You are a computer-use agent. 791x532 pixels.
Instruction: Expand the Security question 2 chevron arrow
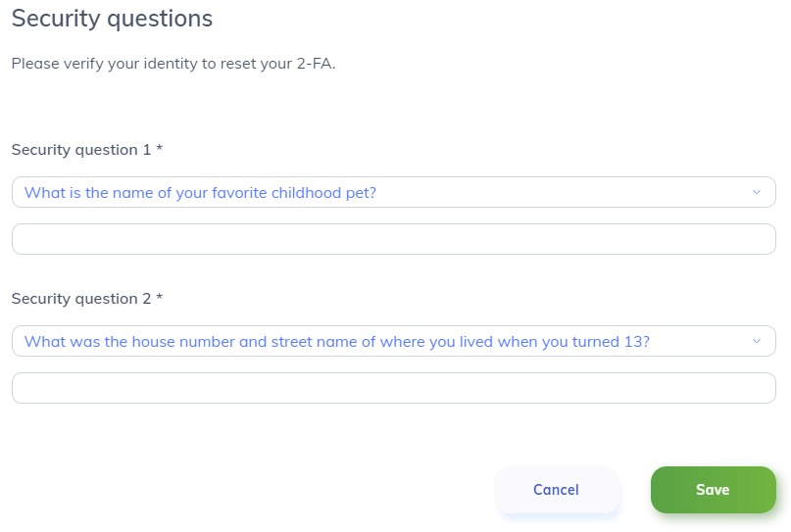point(756,341)
